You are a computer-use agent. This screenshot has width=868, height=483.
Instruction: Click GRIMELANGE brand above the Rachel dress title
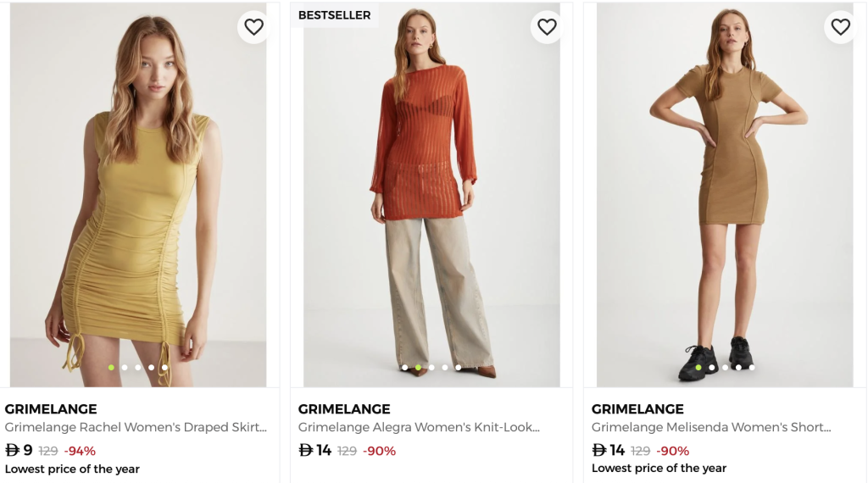point(51,409)
